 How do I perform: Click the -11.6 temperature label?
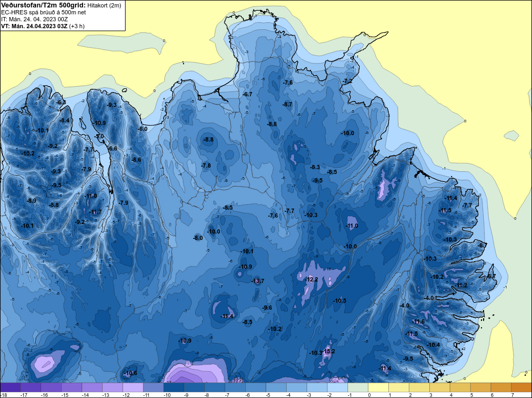tap(418, 322)
